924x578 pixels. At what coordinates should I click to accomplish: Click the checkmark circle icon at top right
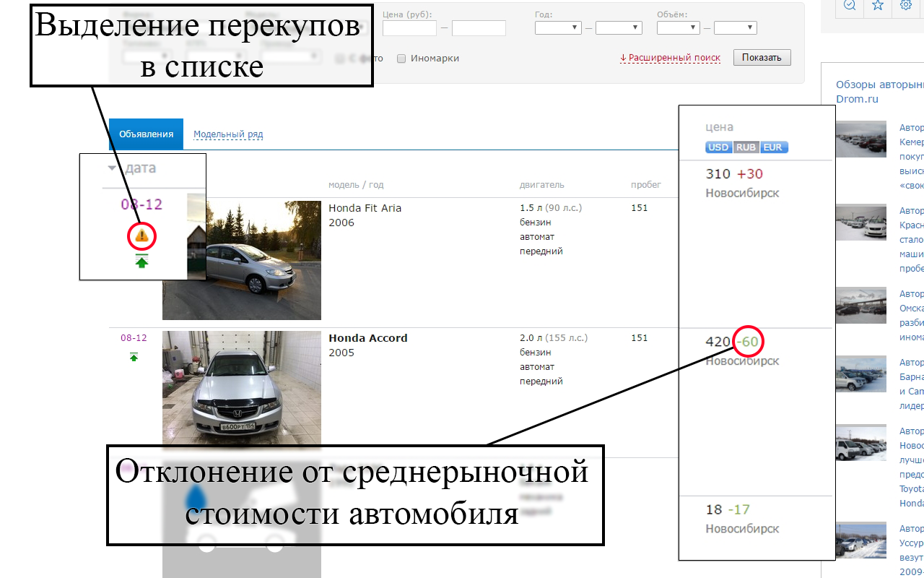(x=850, y=4)
